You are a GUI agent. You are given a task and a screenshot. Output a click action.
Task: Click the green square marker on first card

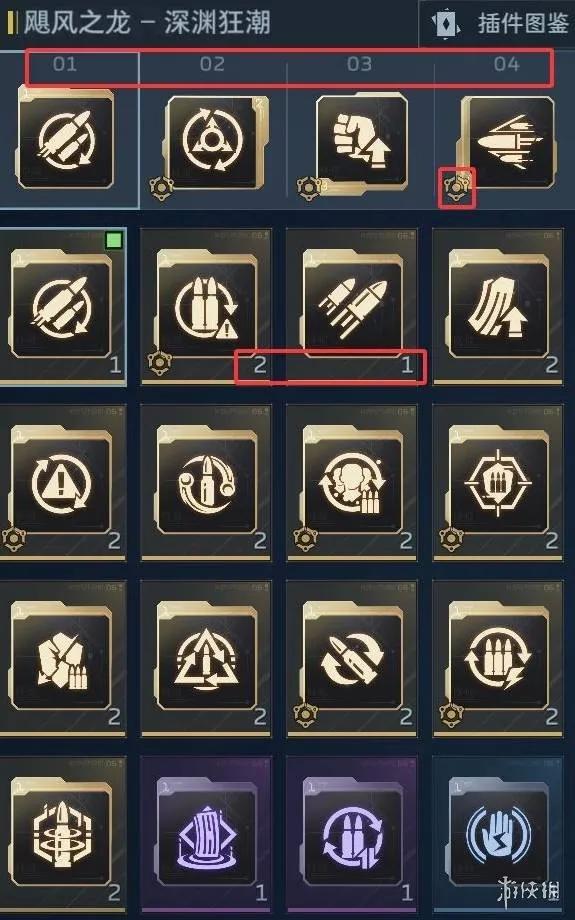coord(114,241)
